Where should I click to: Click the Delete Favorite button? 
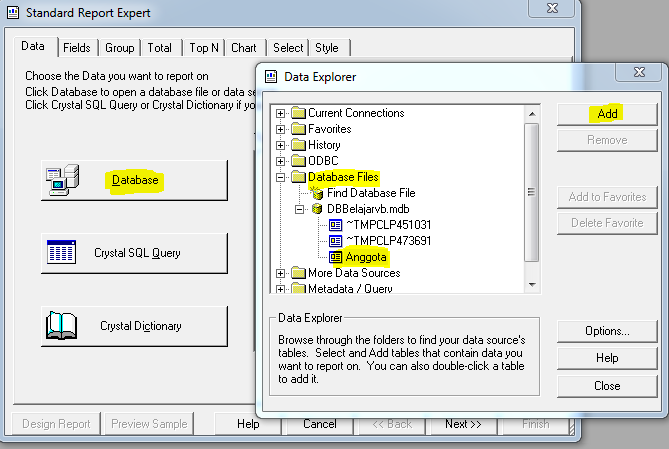click(607, 223)
